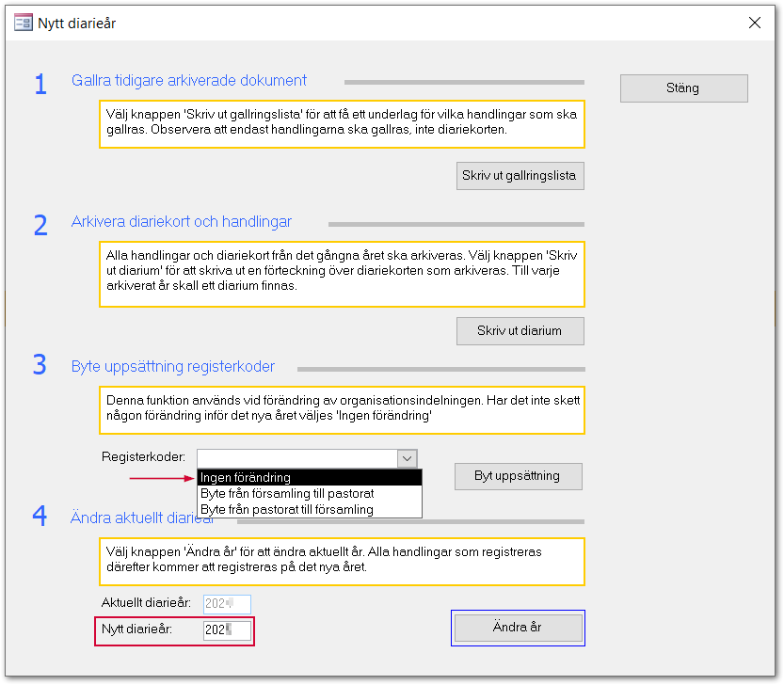
Task: Click heading 'Gallra tidigare arkiverade dokument'
Action: 189,81
